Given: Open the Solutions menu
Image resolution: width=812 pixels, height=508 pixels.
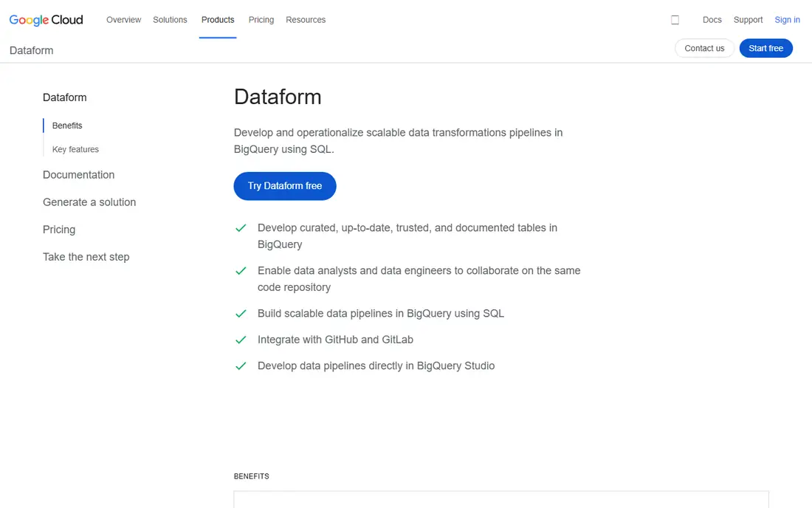Looking at the screenshot, I should tap(170, 20).
